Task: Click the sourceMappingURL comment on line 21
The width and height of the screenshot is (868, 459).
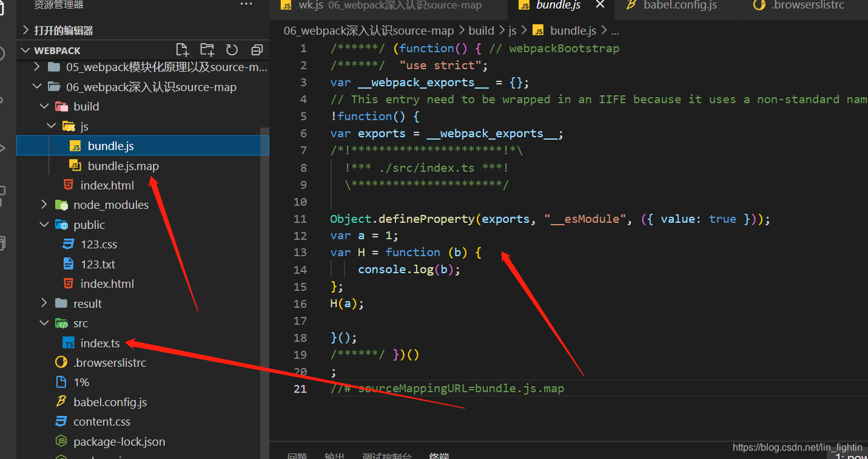Action: (x=447, y=389)
